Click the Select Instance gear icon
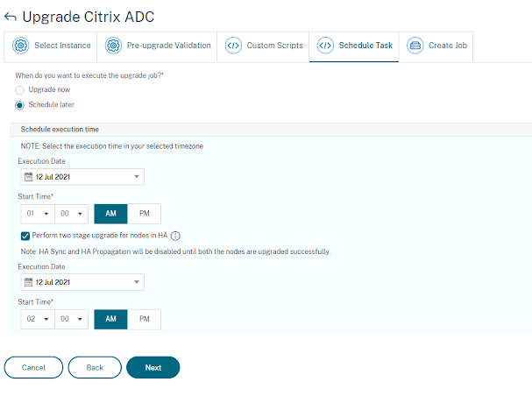This screenshot has width=532, height=396. [x=21, y=46]
